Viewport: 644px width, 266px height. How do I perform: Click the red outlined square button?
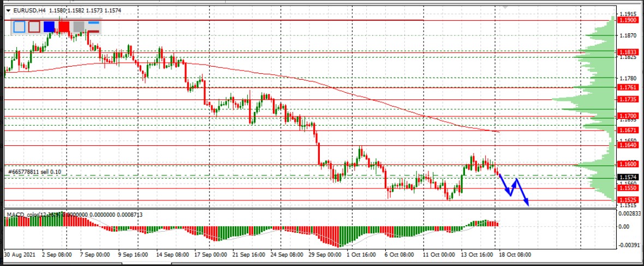(x=34, y=27)
